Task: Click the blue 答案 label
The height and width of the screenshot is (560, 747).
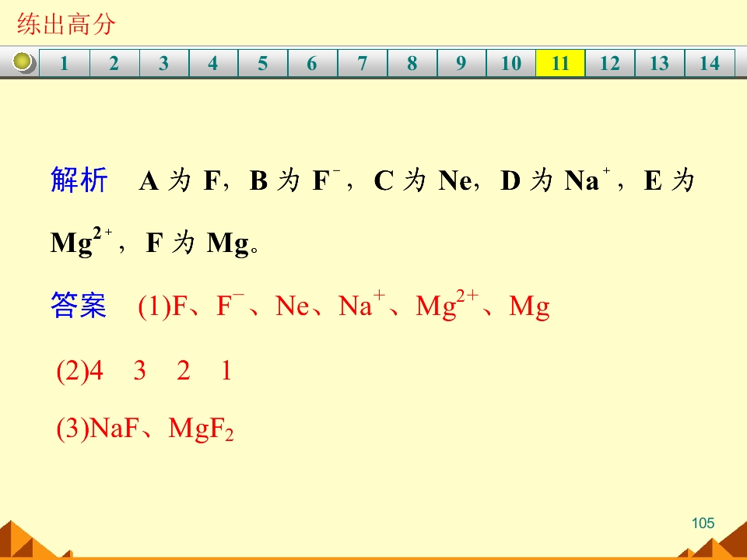Action: point(79,306)
